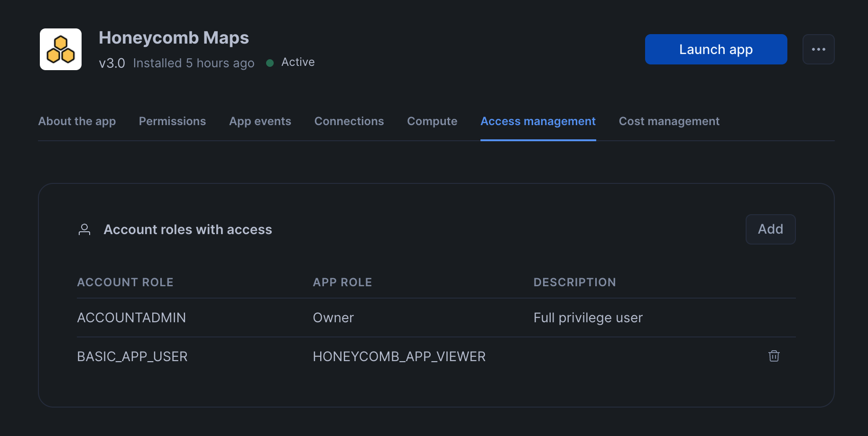Viewport: 868px width, 436px height.
Task: Delete the BASIC_APP_USER role via trash icon
Action: (774, 356)
